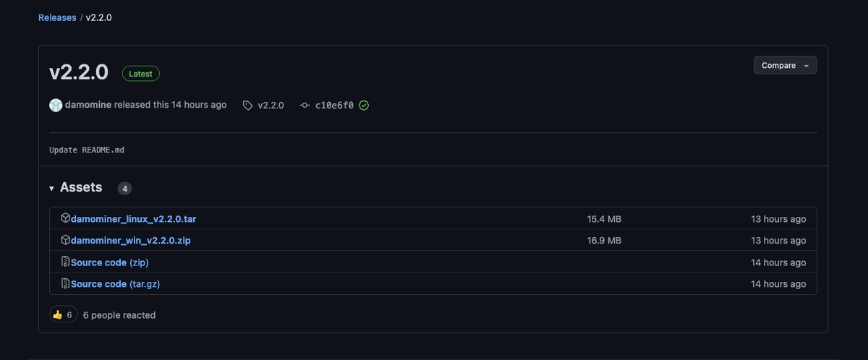Download Source code (zip)
This screenshot has width=868, height=360.
[109, 262]
